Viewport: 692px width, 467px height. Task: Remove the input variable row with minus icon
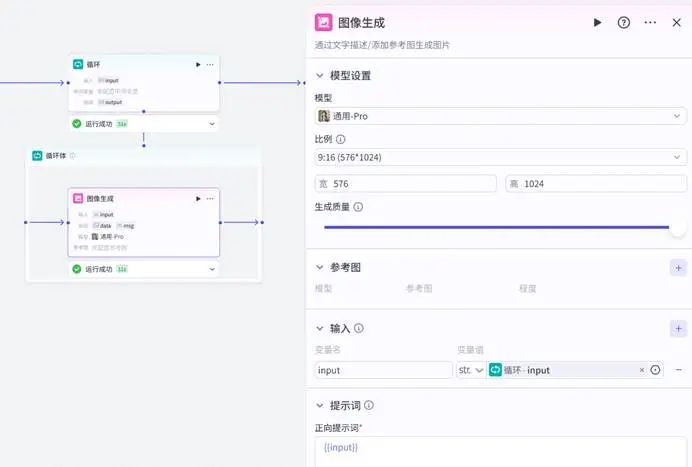[679, 370]
